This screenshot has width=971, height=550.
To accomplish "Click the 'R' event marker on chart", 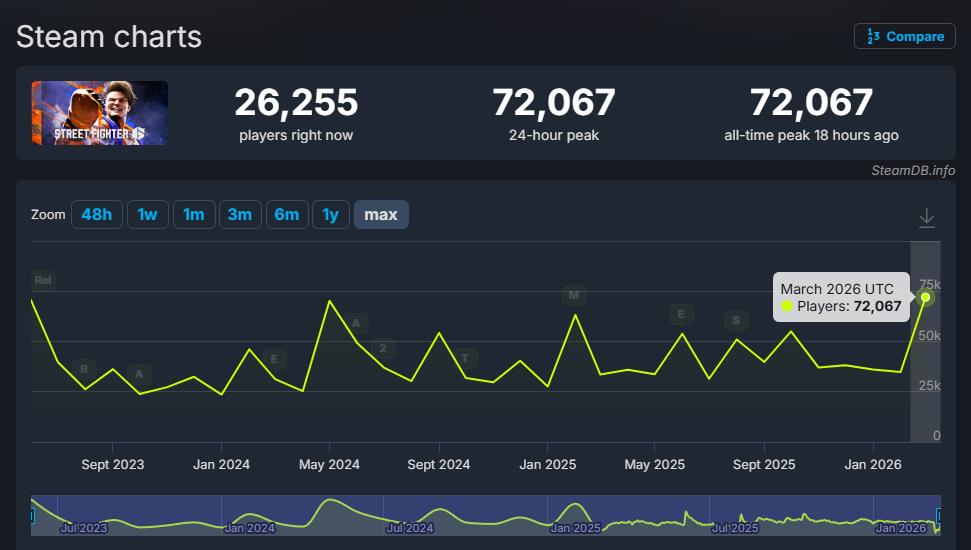I will [85, 369].
